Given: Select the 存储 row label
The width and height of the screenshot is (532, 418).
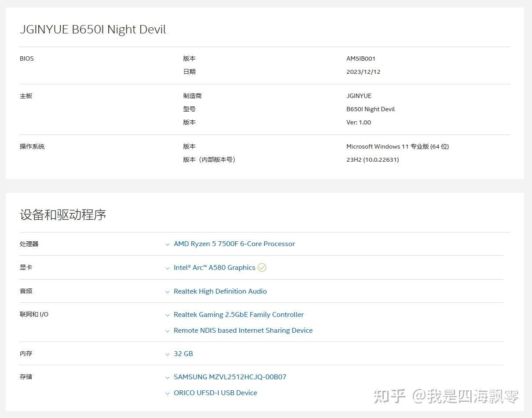Looking at the screenshot, I should click(26, 377).
